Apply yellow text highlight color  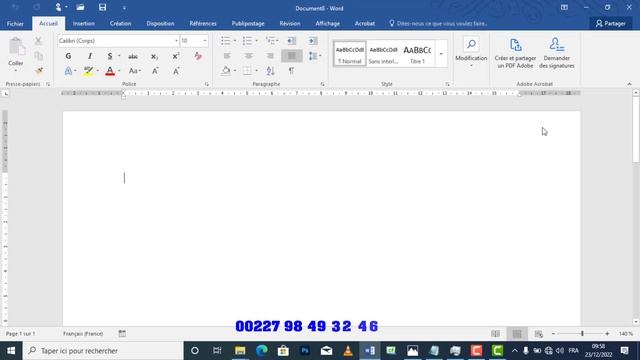[88, 71]
